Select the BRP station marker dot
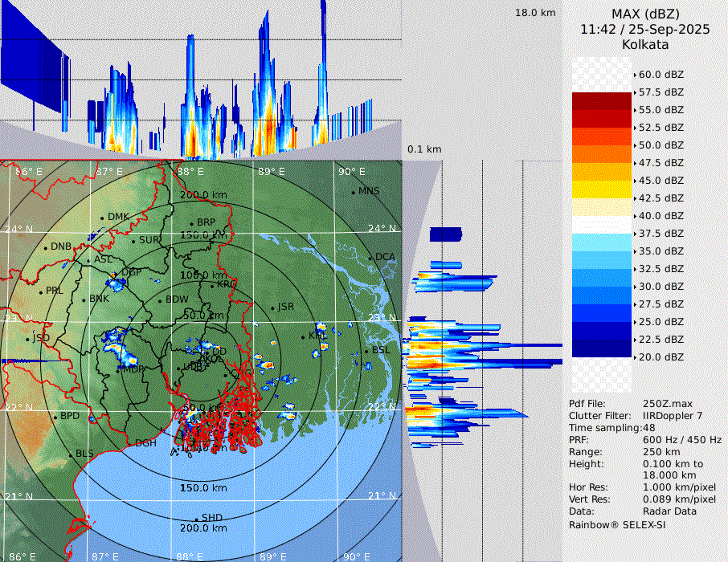Screen dimensions: 728x562 (191, 223)
